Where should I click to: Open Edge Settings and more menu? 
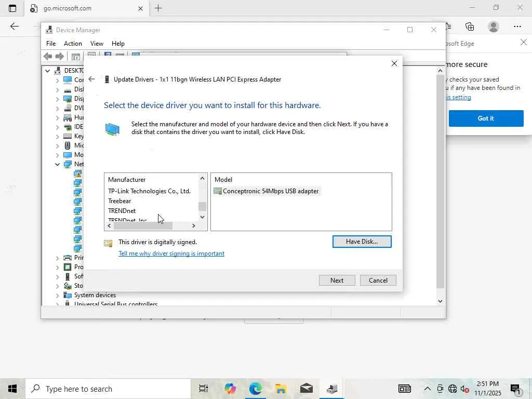[x=517, y=26]
